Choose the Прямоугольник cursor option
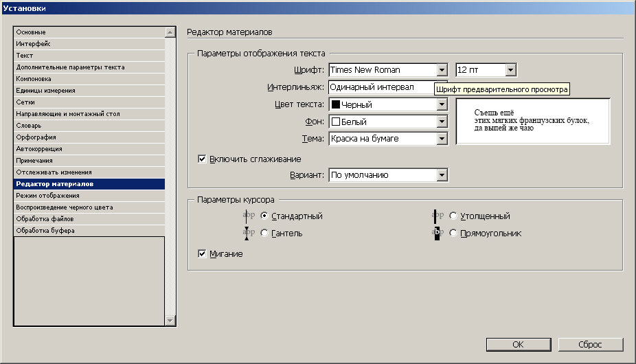Screen dimensions: 636x364 (453, 234)
